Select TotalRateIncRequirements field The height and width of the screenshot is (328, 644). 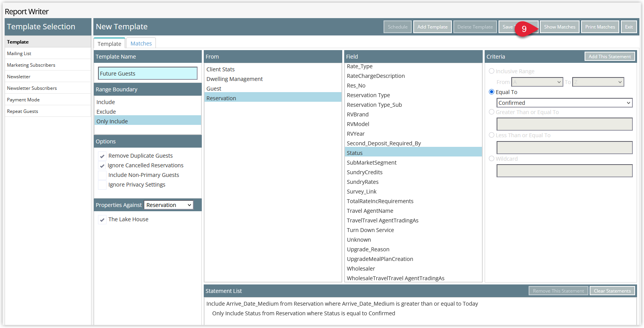coord(413,201)
